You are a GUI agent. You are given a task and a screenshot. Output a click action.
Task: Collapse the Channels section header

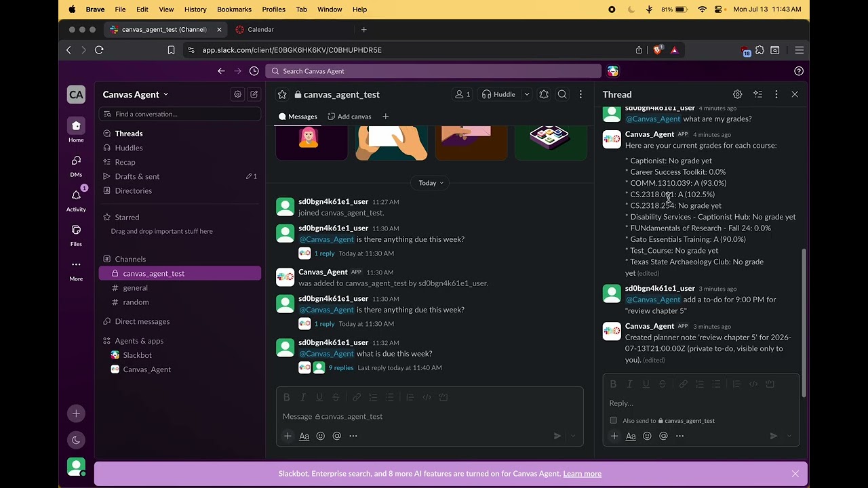point(130,259)
